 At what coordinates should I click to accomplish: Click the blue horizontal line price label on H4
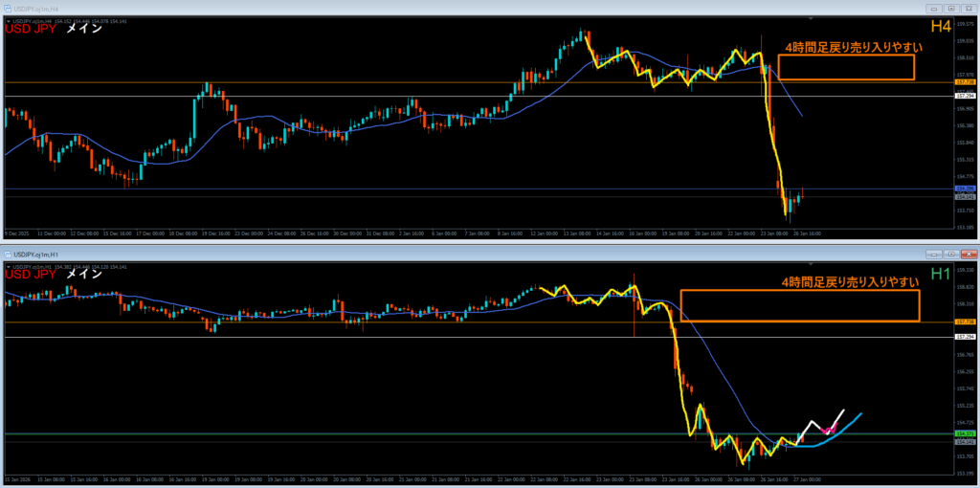[966, 189]
